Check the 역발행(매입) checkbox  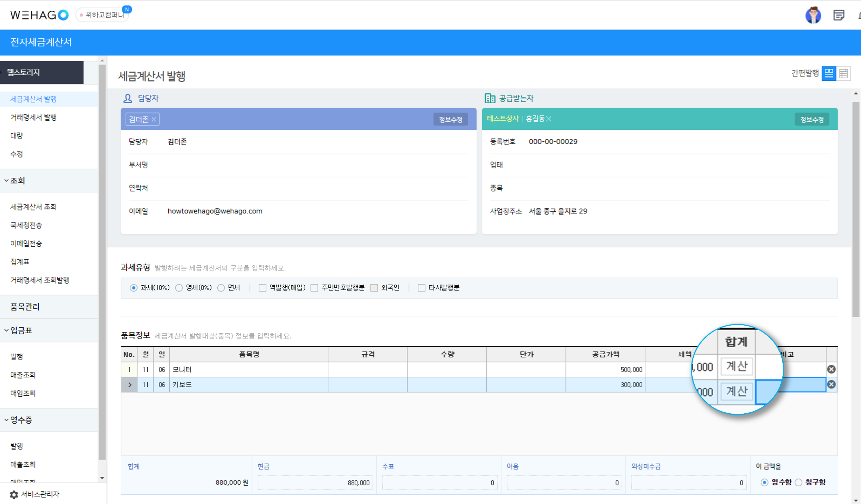coord(263,288)
